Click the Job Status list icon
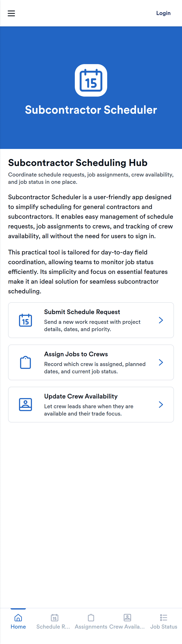Image resolution: width=182 pixels, height=644 pixels. [x=164, y=618]
